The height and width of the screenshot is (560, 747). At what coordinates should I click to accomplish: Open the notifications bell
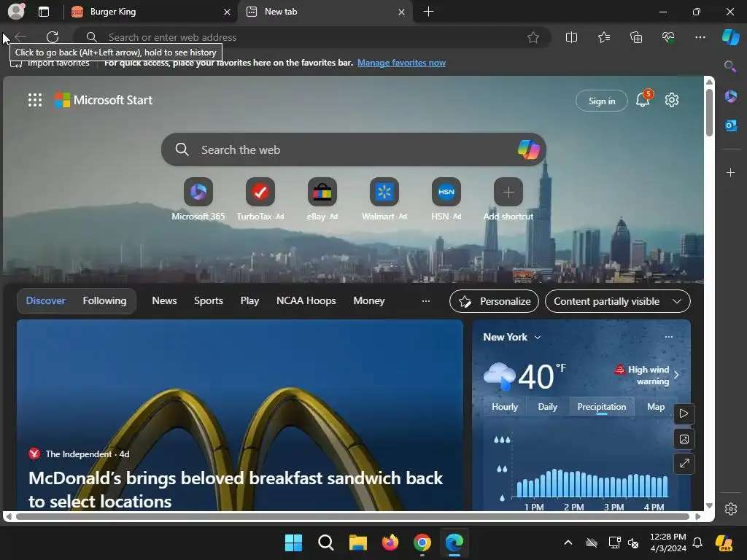click(x=643, y=100)
